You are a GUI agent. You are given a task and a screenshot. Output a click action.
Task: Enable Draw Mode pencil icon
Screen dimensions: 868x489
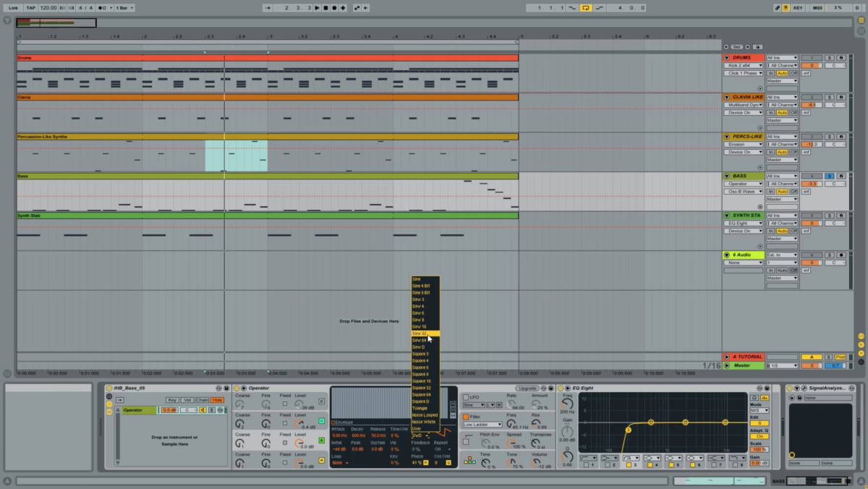(x=778, y=8)
